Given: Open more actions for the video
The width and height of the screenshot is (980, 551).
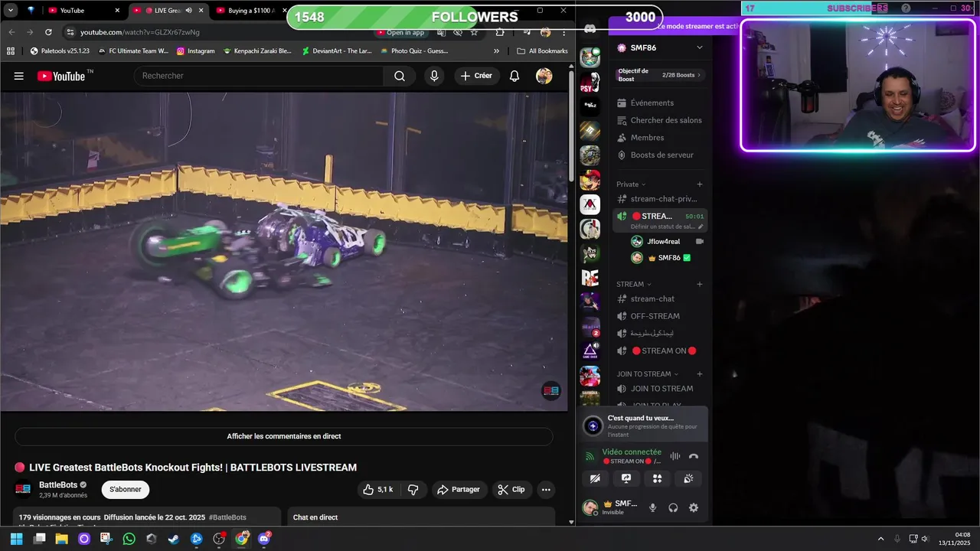Looking at the screenshot, I should point(546,490).
